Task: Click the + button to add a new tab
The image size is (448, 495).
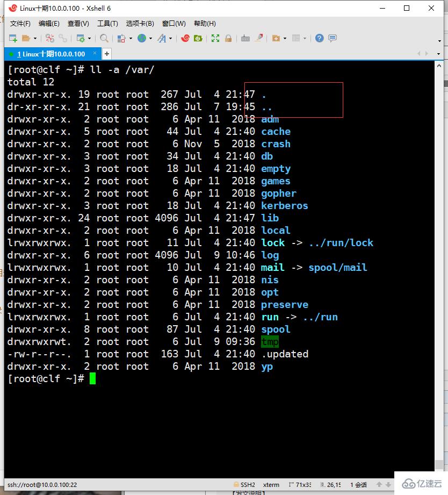Action: (x=106, y=54)
